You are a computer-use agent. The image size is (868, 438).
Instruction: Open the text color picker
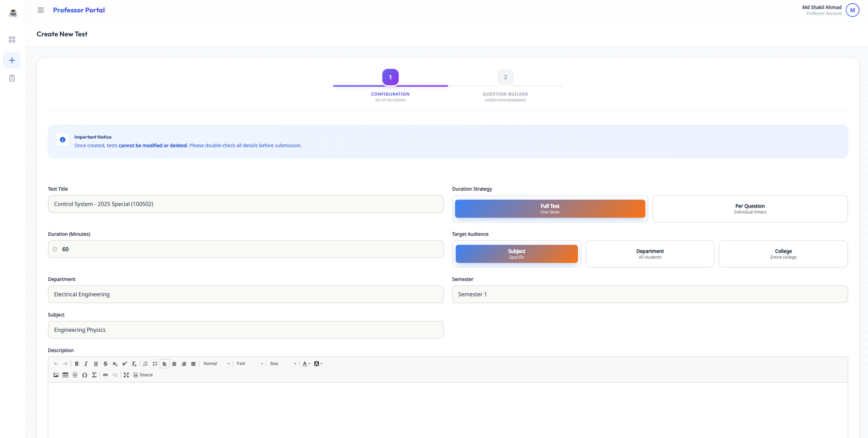tap(305, 364)
